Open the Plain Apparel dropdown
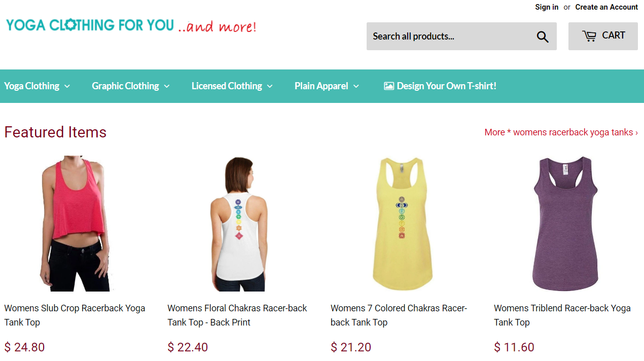The height and width of the screenshot is (361, 644). (x=327, y=86)
